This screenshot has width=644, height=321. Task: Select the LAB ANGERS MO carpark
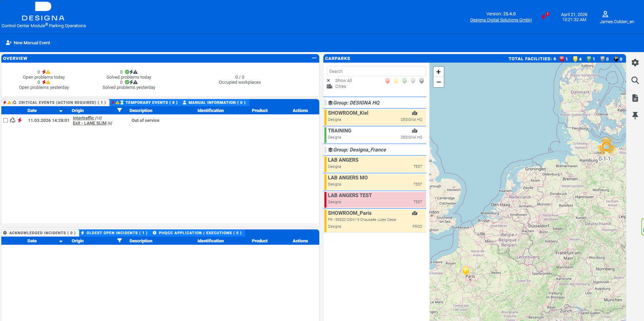pyautogui.click(x=375, y=182)
